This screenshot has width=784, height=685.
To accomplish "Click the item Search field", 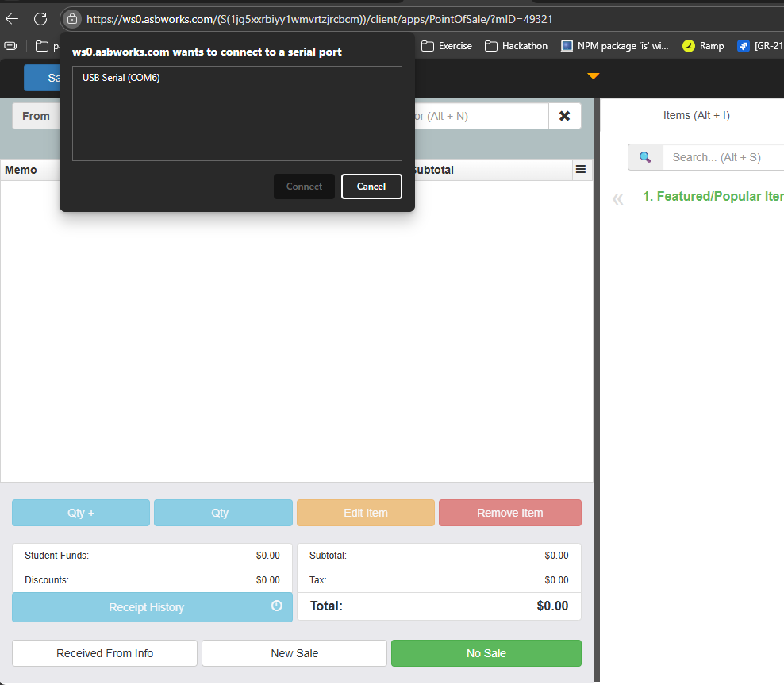I will click(723, 157).
